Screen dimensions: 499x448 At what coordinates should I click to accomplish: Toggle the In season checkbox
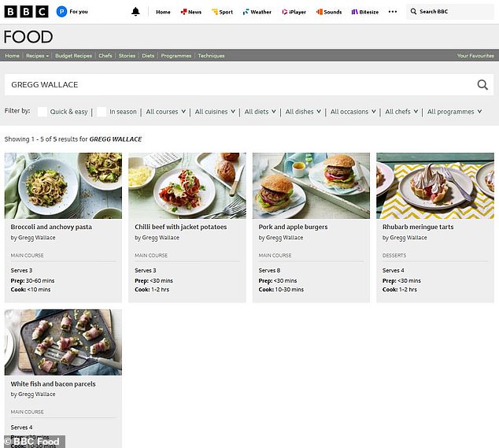102,112
